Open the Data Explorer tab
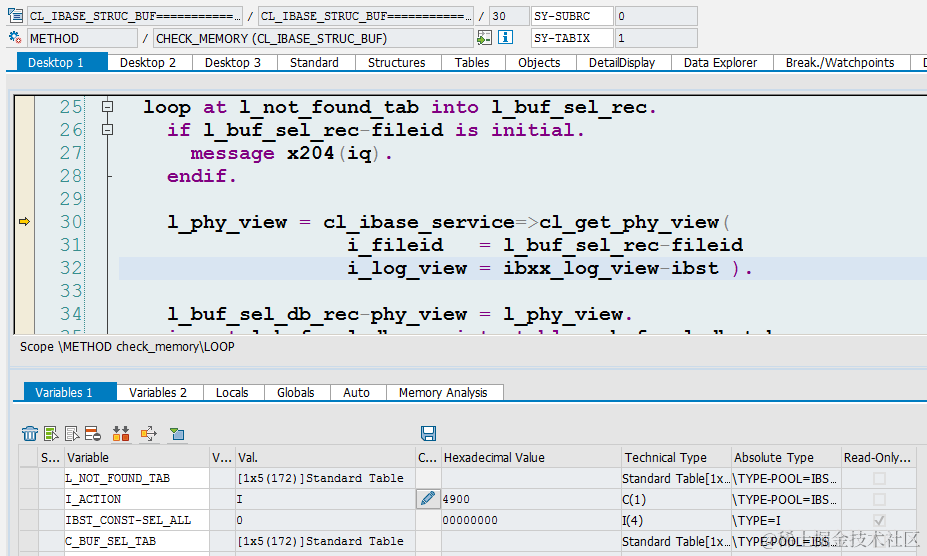927x556 pixels. (721, 63)
